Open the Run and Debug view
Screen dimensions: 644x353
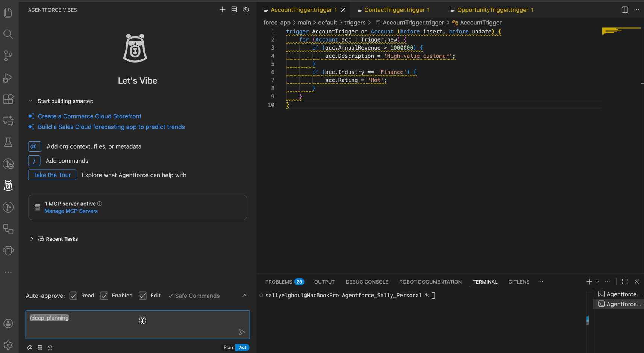pos(8,78)
